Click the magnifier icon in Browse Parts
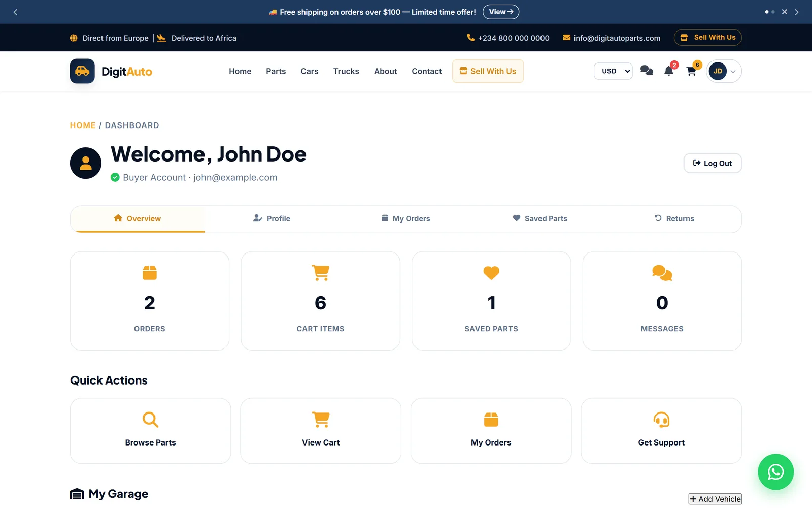 (151, 420)
